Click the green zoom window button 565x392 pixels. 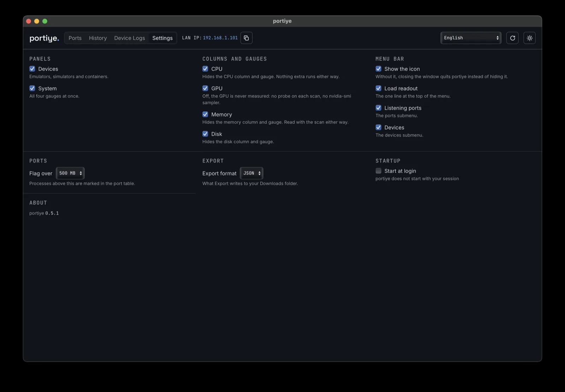coord(45,21)
